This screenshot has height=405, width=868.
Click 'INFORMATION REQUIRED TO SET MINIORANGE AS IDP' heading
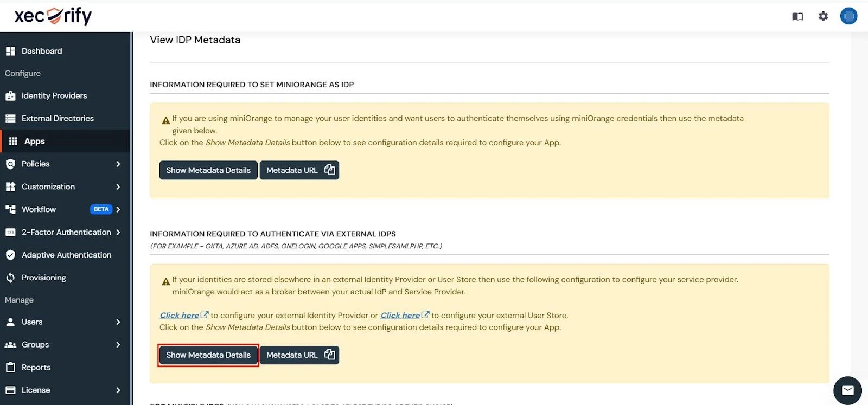pos(252,85)
